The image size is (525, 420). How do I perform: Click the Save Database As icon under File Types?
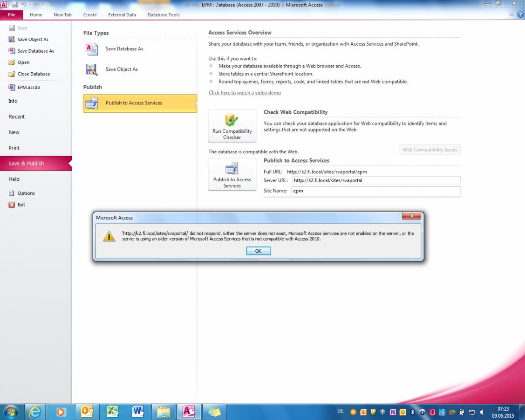92,49
